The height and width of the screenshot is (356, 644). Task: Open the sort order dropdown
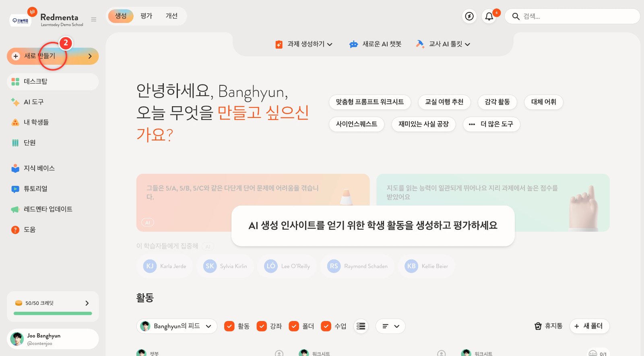tap(390, 326)
